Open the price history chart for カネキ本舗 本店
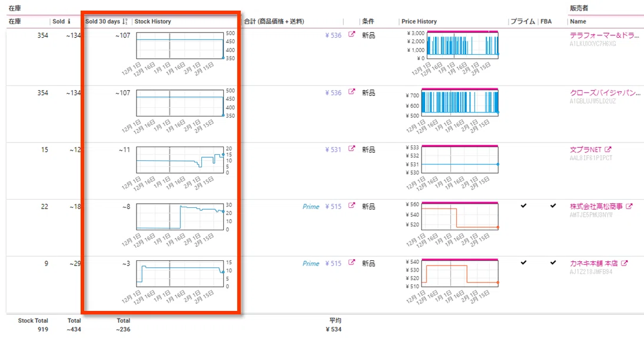The height and width of the screenshot is (338, 644). tap(460, 273)
